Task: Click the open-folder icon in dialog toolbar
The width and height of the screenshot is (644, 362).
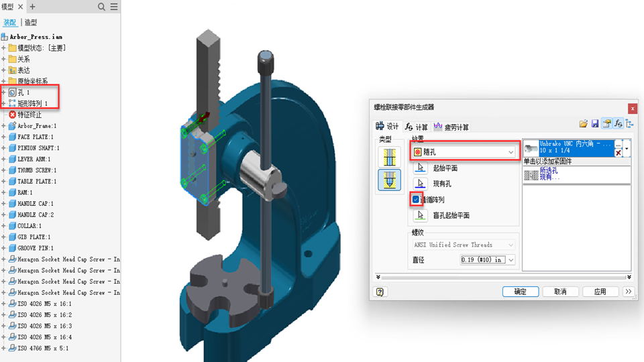Action: tap(583, 123)
